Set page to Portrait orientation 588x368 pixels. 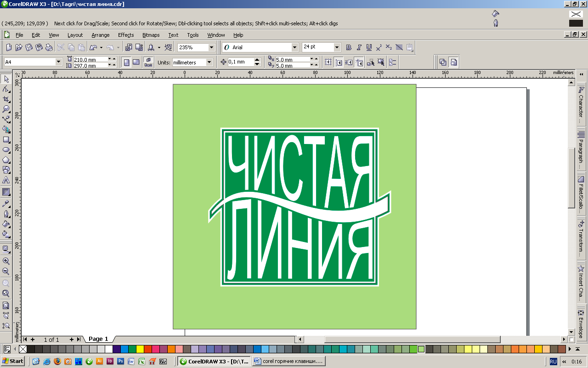pos(127,62)
